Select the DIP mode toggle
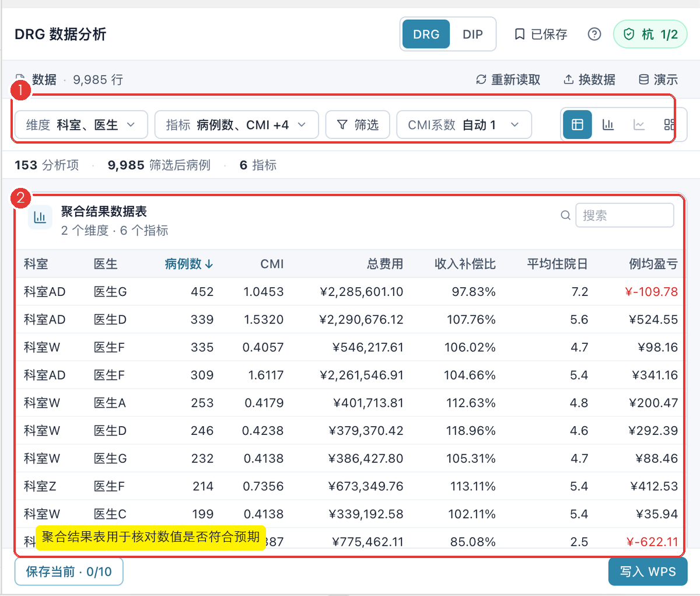 pyautogui.click(x=473, y=34)
